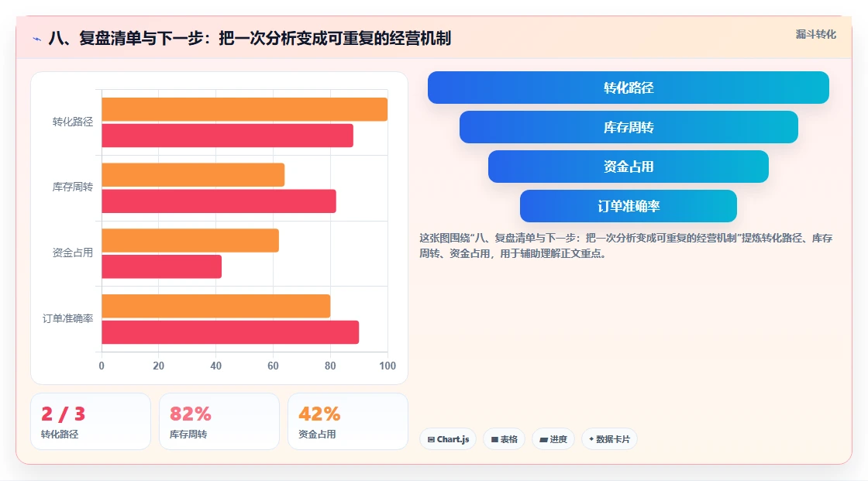Click the Chart.js tag chip
The height and width of the screenshot is (481, 868).
pos(448,439)
